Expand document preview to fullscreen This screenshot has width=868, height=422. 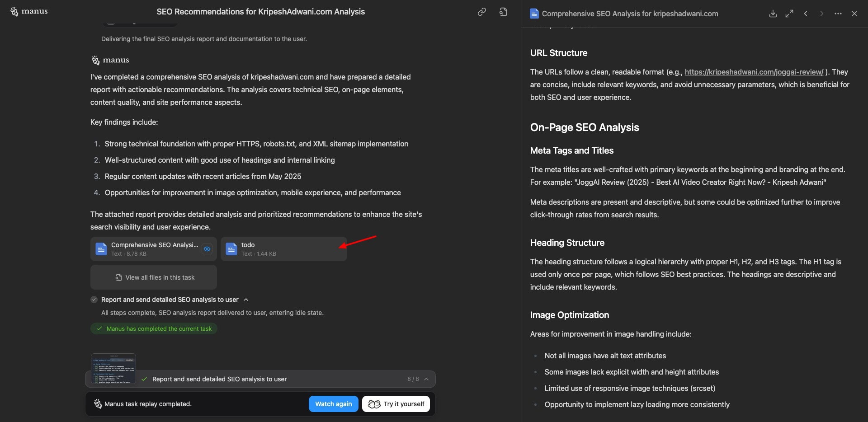[x=789, y=14]
